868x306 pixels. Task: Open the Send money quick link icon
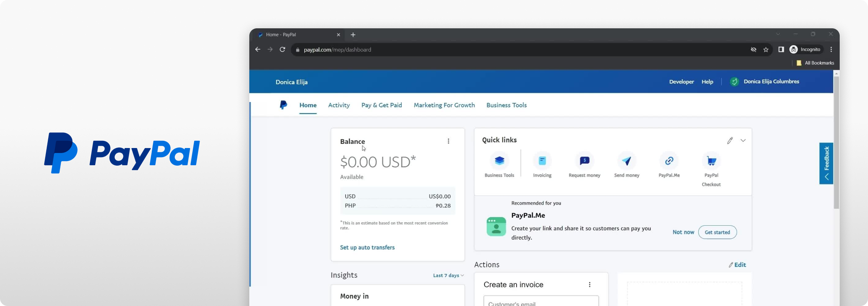(626, 161)
